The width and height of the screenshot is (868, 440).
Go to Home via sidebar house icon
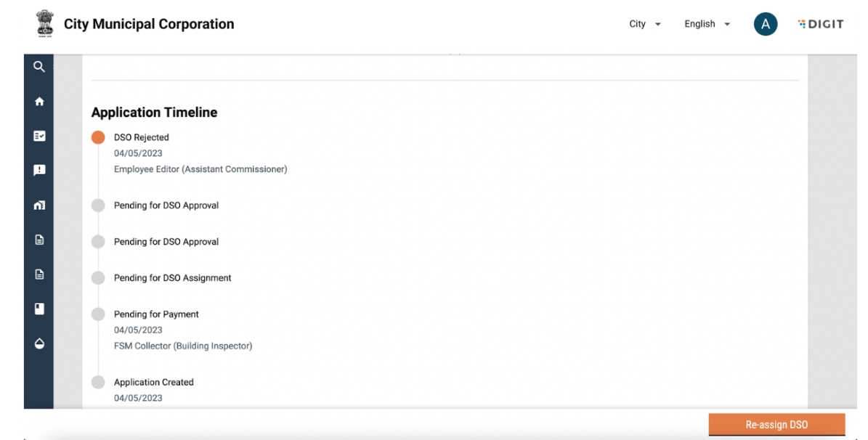click(x=39, y=102)
